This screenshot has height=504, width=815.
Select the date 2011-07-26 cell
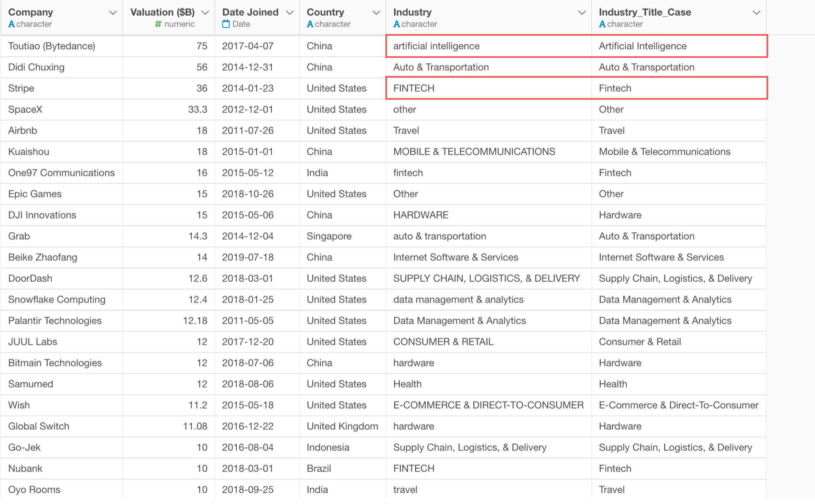[x=257, y=131]
